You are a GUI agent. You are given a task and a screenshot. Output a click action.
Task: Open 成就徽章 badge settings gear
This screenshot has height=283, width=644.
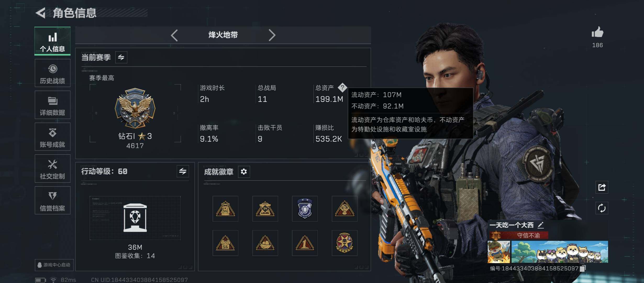coord(244,172)
